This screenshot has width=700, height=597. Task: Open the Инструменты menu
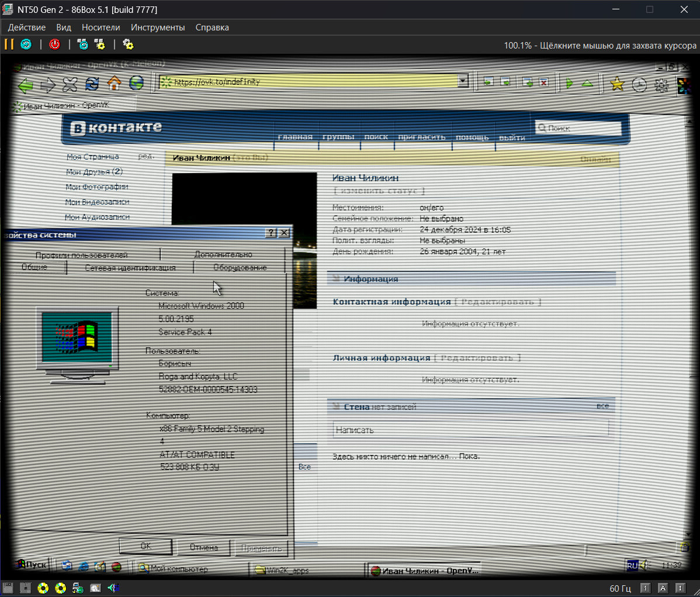(158, 27)
